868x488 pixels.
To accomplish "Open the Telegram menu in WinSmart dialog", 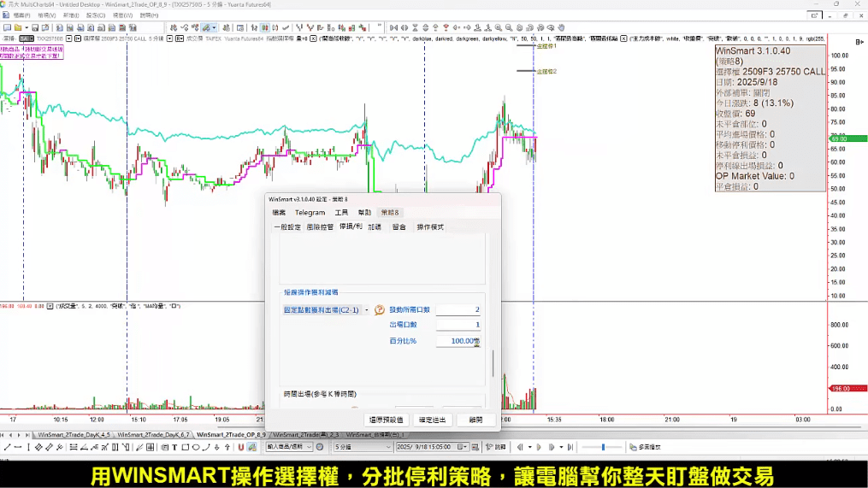I will tap(310, 213).
